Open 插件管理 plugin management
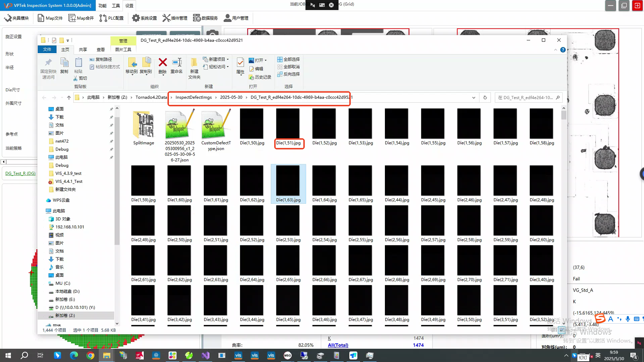Screen dimensions: 644x362 pos(175,18)
